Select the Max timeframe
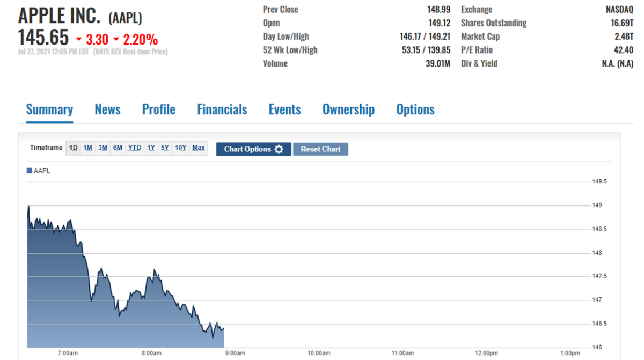644x360 pixels. pos(199,148)
